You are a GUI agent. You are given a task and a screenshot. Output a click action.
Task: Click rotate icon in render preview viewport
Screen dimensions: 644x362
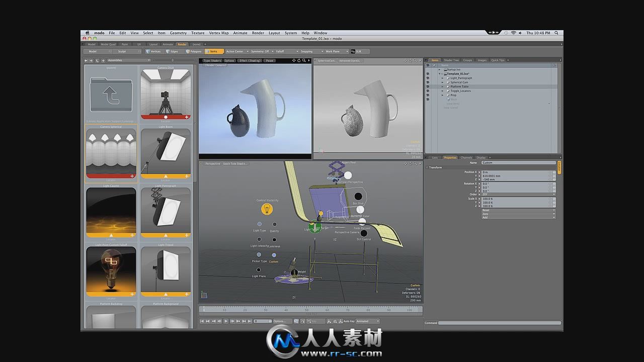click(x=299, y=60)
